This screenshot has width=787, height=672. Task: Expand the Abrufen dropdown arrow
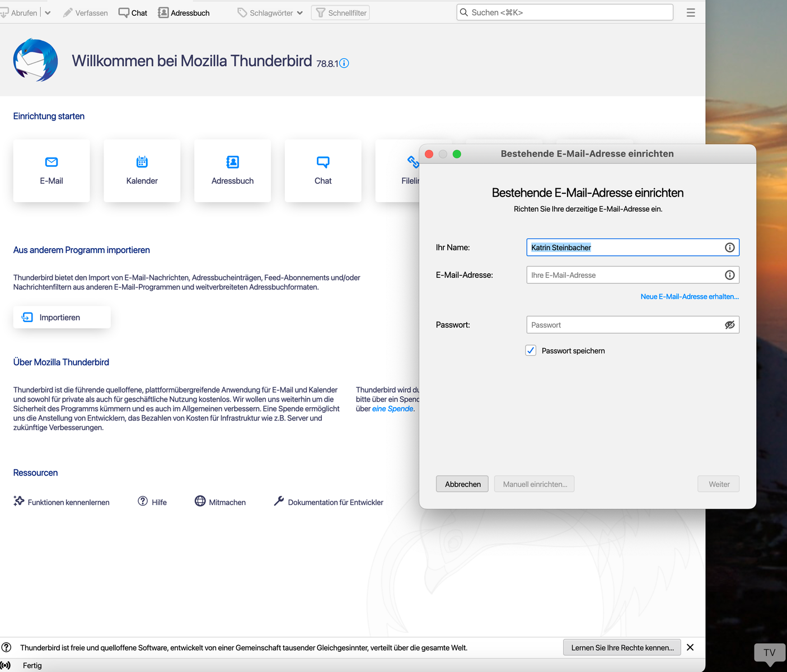(48, 12)
